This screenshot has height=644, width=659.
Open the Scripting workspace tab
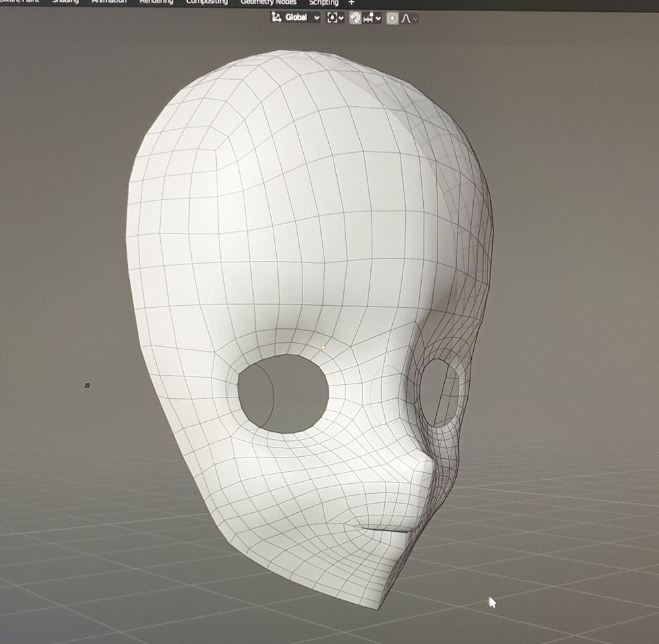pyautogui.click(x=324, y=2)
